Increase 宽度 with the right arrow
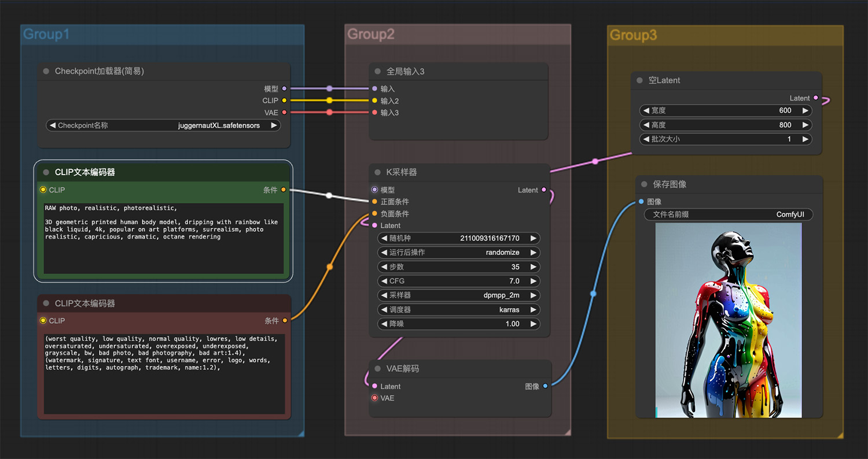Screen dimensions: 868x459 (x=805, y=110)
